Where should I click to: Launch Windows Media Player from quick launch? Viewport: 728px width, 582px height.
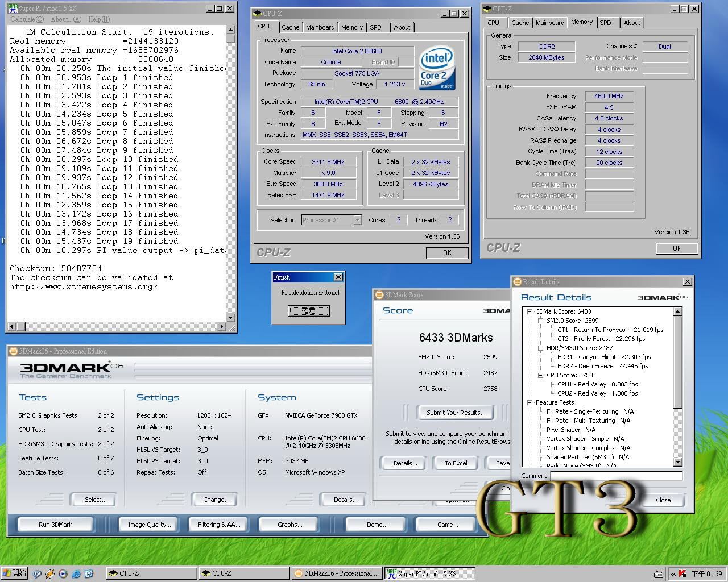pos(63,574)
